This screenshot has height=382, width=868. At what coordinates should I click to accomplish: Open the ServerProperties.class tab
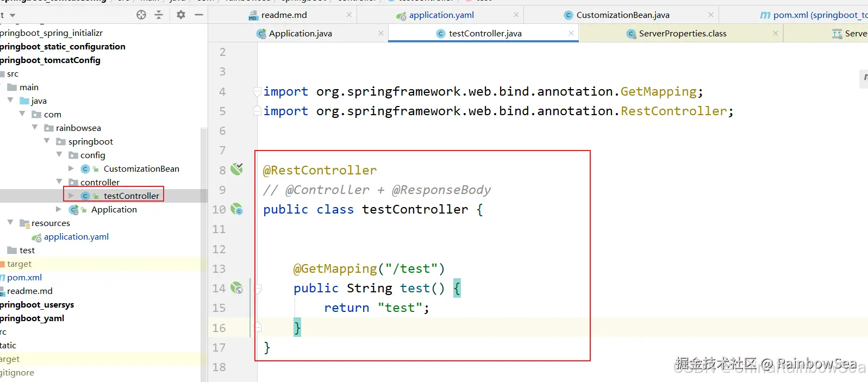pyautogui.click(x=682, y=34)
